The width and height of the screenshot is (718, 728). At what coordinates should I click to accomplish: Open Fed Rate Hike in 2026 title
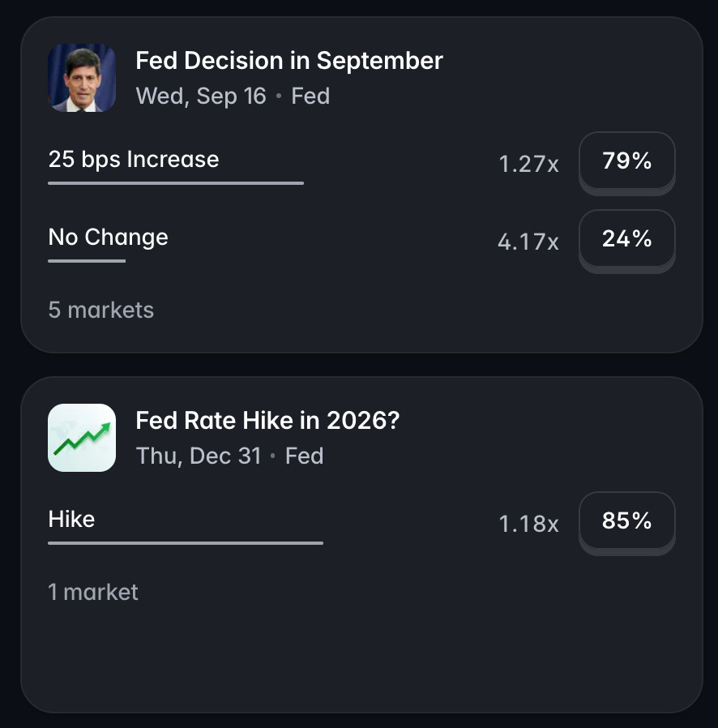(x=267, y=421)
